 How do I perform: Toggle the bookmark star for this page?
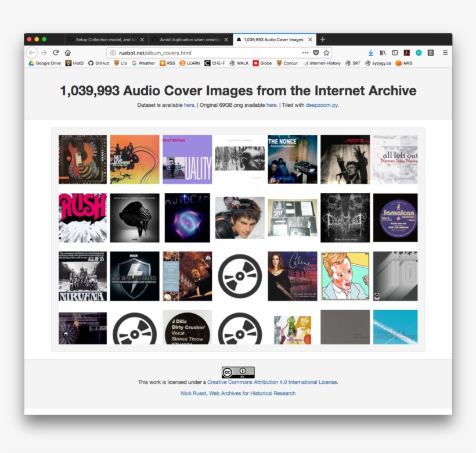[327, 52]
